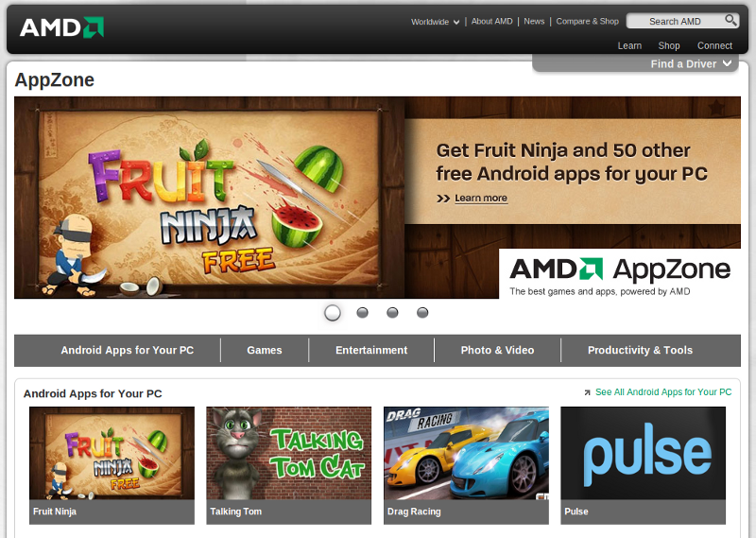Click the banner headline about Fruit Ninja
This screenshot has width=756, height=538.
(572, 162)
